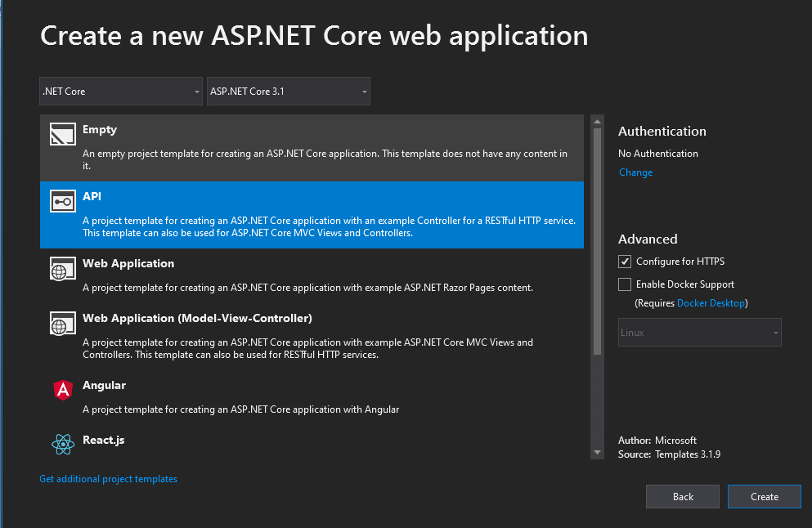812x528 pixels.
Task: Click the Source: Templates 3.1.9 text
Action: pos(669,454)
